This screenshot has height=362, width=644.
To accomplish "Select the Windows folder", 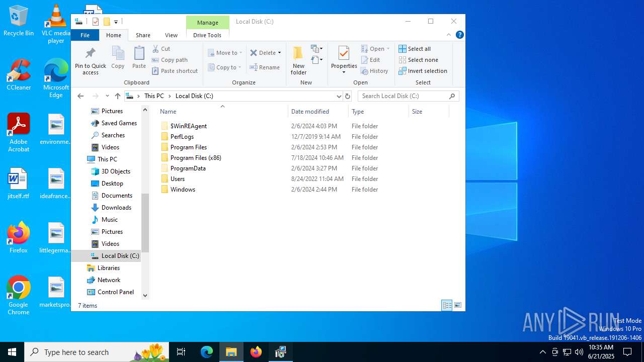I will 183,190.
